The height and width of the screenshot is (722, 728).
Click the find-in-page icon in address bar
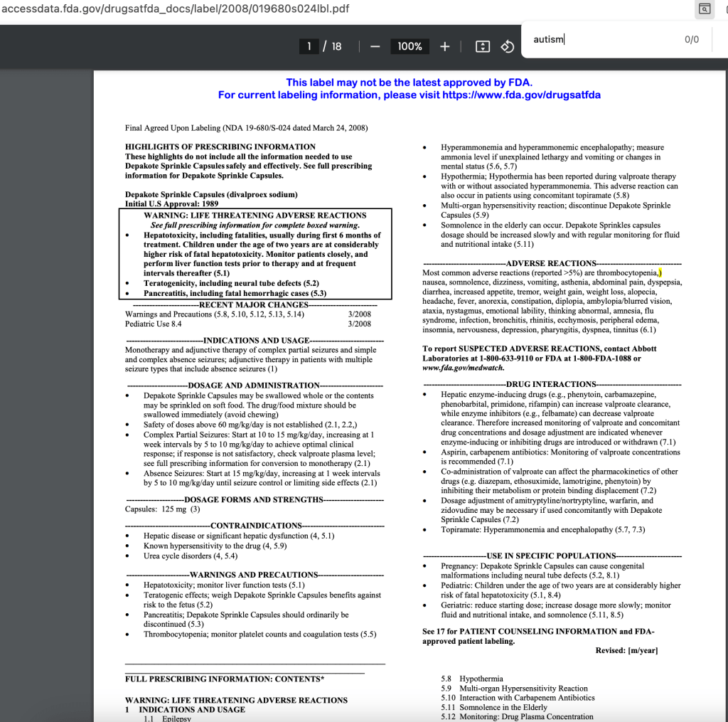[x=705, y=9]
